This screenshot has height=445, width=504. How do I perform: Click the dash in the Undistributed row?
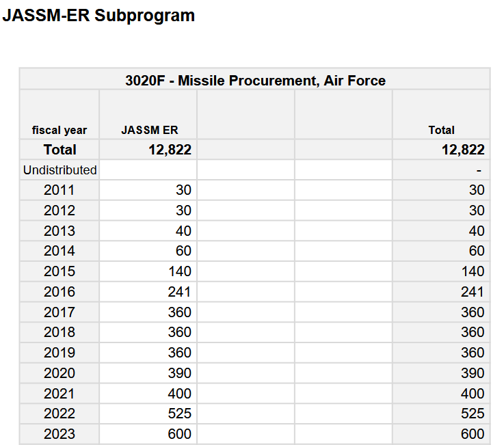pos(479,171)
